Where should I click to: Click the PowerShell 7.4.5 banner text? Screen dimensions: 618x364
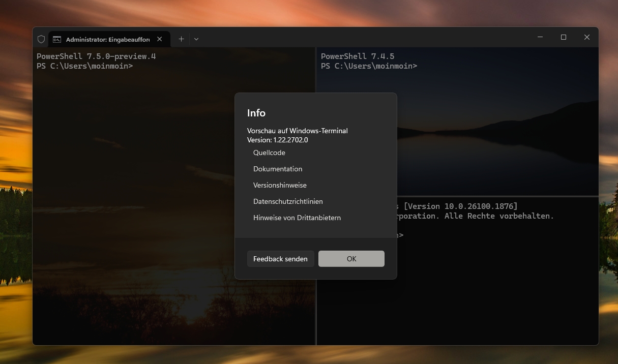click(358, 56)
